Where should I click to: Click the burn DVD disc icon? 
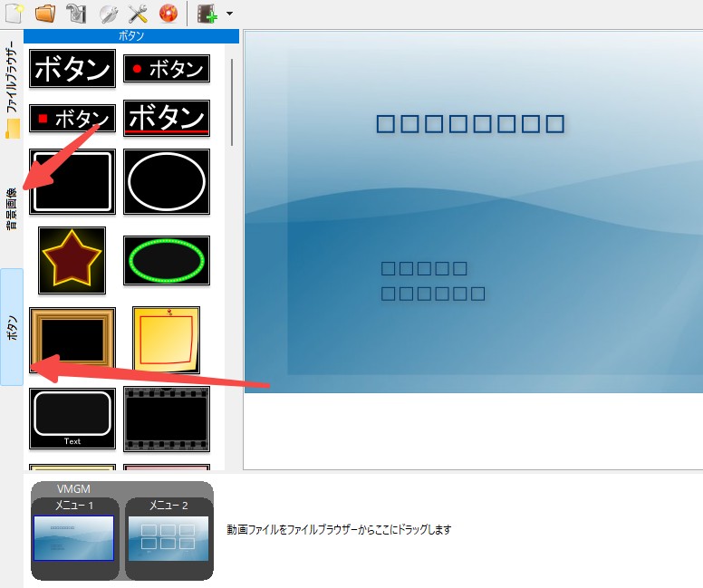(169, 14)
